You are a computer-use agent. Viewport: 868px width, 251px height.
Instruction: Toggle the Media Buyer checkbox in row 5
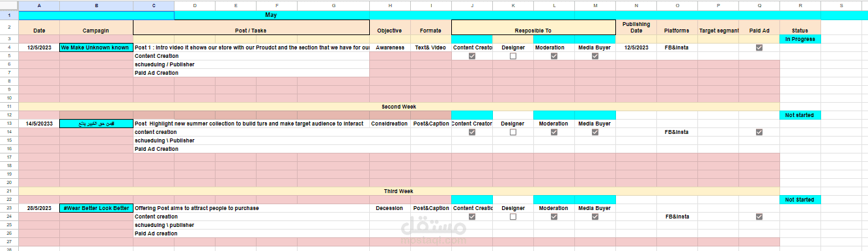595,56
